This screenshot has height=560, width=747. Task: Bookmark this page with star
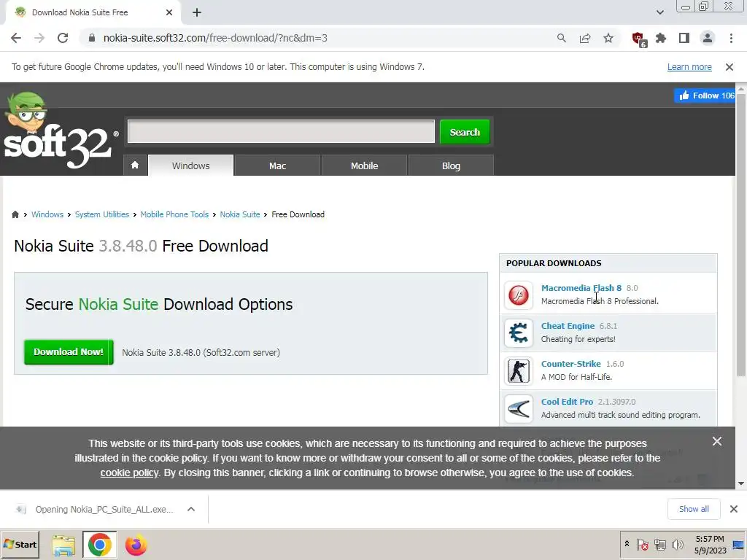[608, 38]
